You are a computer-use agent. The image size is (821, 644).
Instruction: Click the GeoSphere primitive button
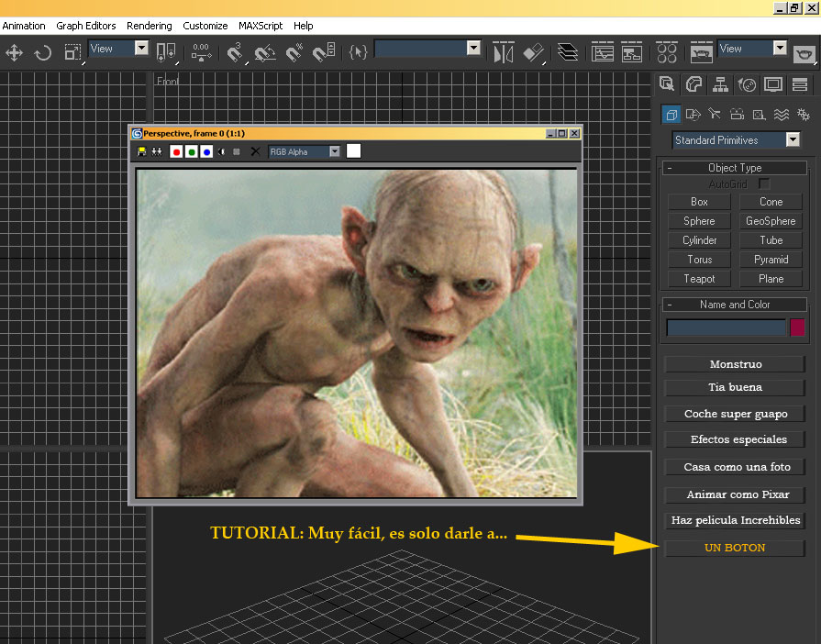pos(771,221)
